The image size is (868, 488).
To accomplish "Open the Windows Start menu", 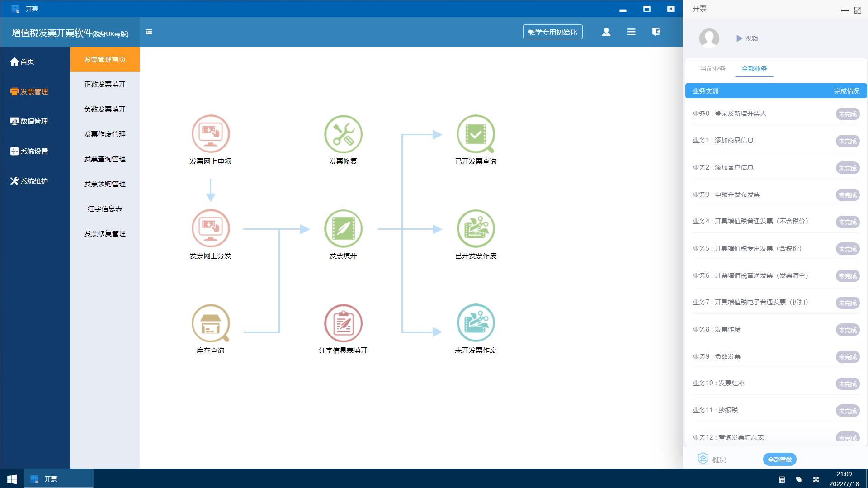I will [x=12, y=479].
